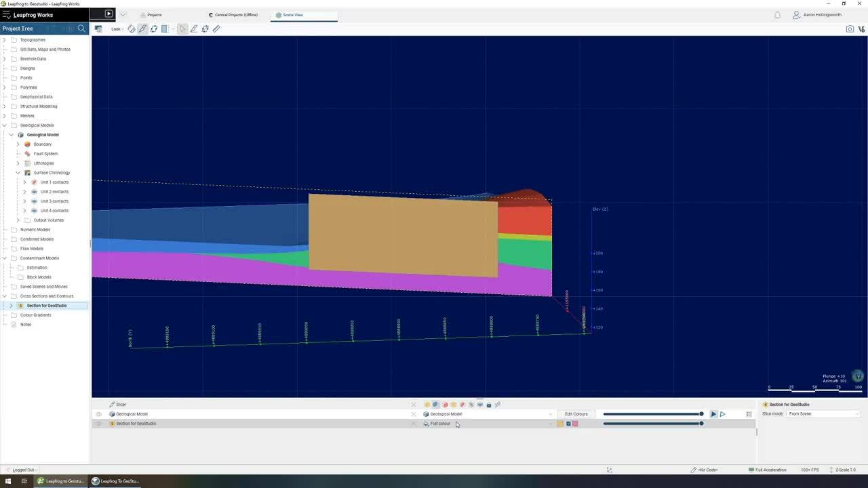
Task: Select Fault System in the project tree
Action: 45,154
